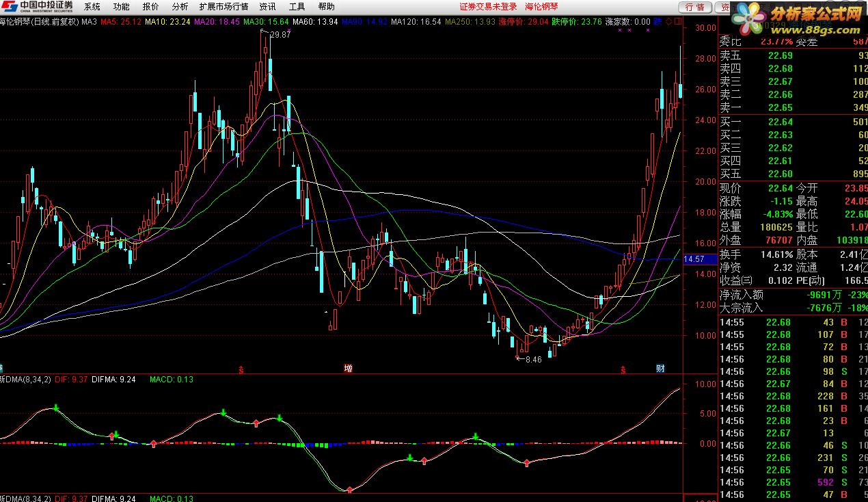This screenshot has height=502, width=868.
Task: Click the 卖二 ask row at 22.66
Action: 793,94
